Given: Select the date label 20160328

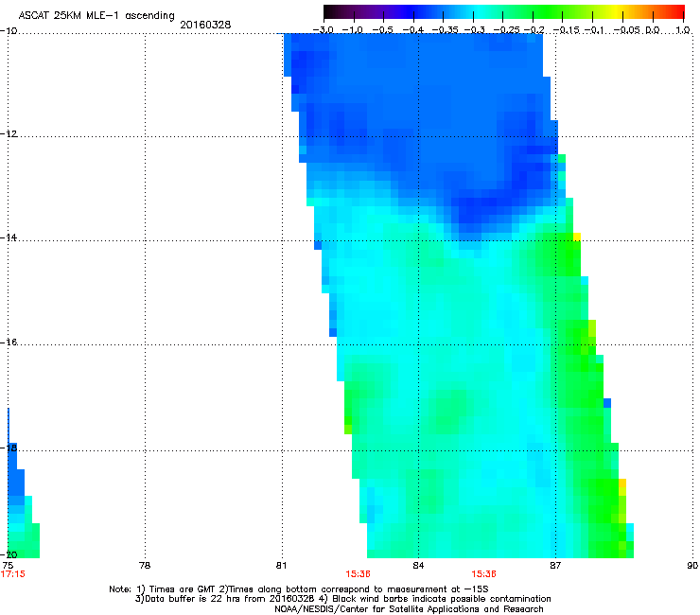Looking at the screenshot, I should point(205,25).
